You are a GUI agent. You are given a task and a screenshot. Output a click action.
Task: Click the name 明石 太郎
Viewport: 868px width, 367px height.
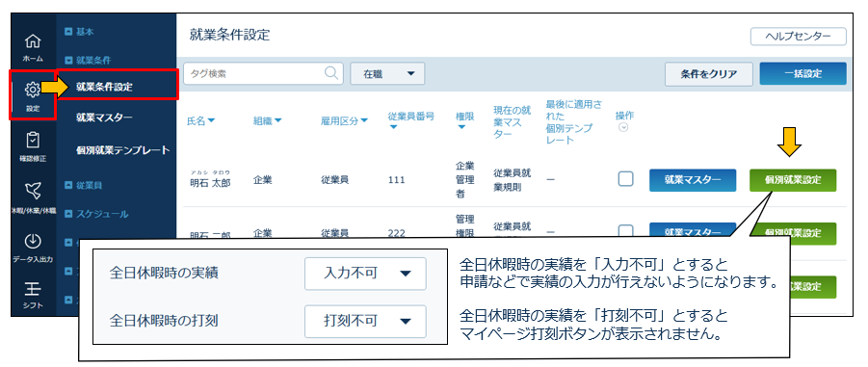point(210,183)
